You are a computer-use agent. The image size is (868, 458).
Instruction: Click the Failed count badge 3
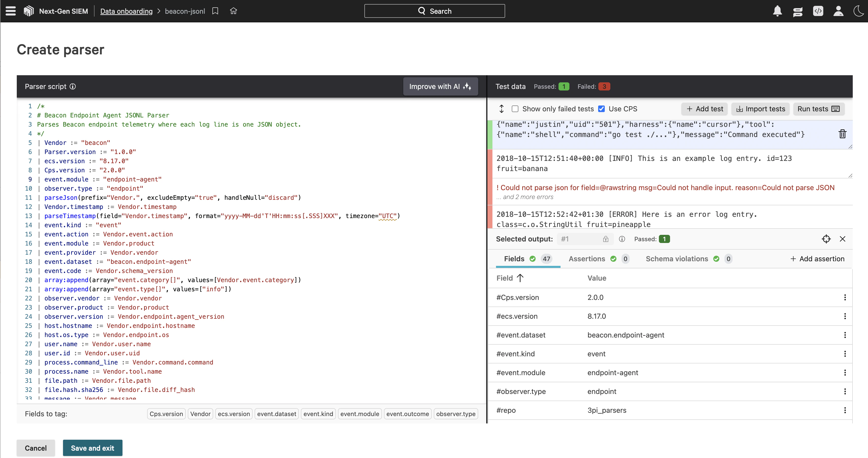click(x=604, y=87)
